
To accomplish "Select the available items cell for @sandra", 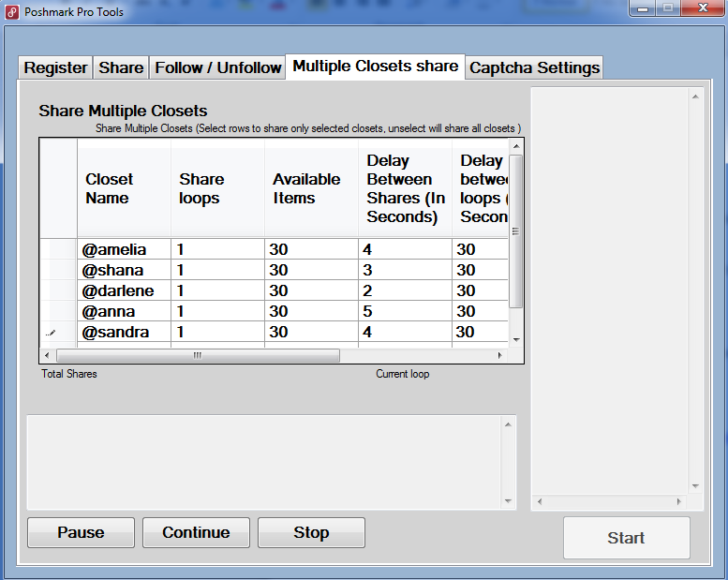I will click(x=312, y=332).
